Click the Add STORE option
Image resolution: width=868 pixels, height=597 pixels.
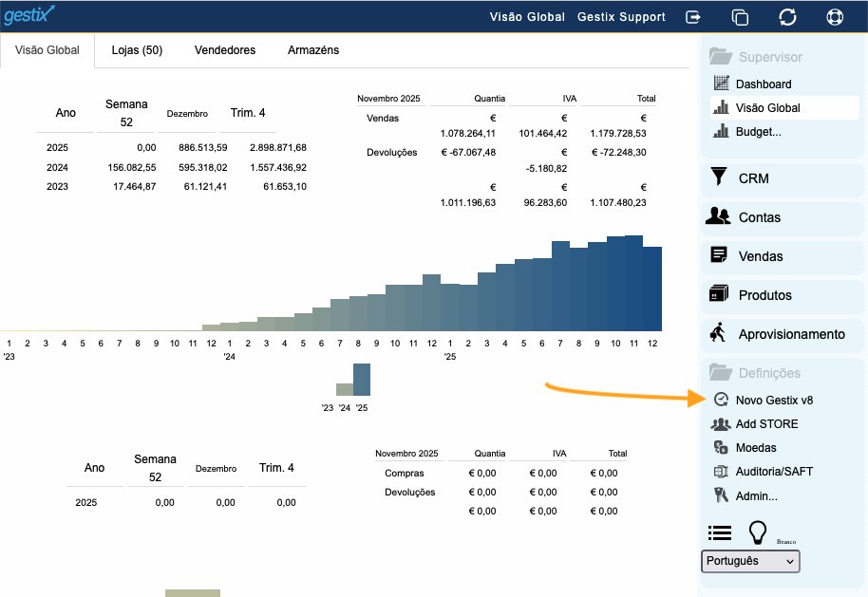click(766, 424)
